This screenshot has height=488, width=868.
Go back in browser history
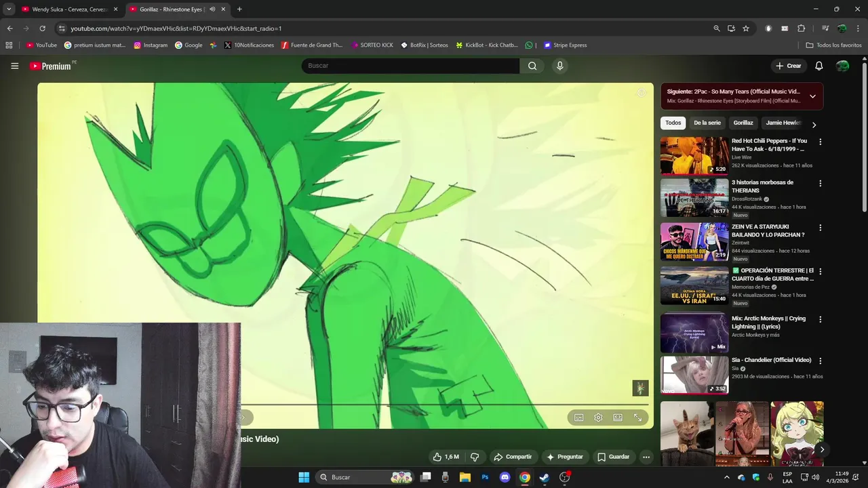point(9,28)
